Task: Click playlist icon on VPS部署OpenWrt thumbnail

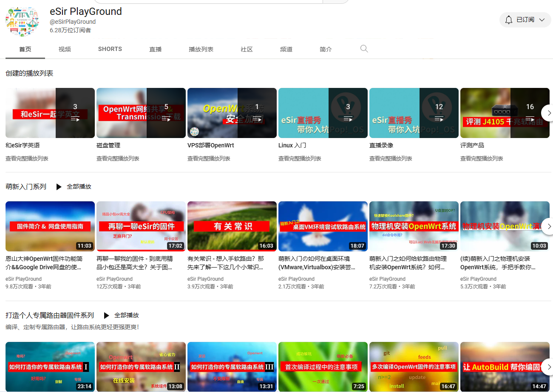Action: (x=257, y=119)
